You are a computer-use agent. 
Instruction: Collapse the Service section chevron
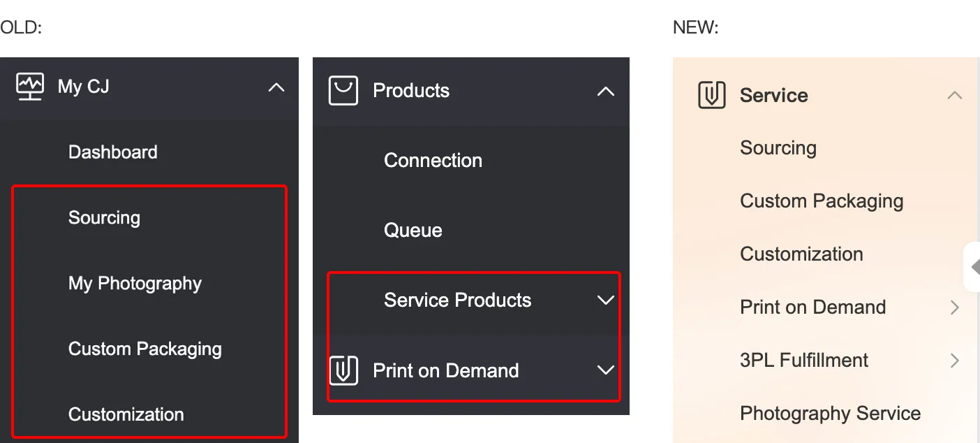point(954,96)
